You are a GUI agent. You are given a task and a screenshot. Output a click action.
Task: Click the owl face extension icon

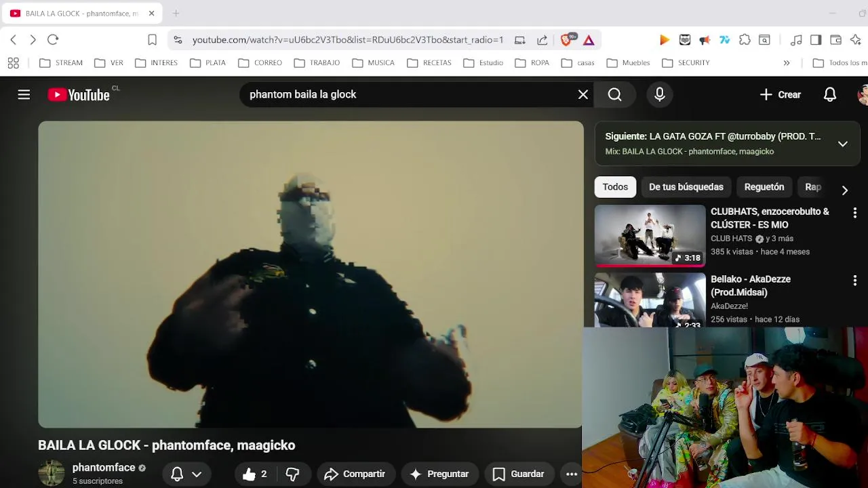click(x=685, y=40)
